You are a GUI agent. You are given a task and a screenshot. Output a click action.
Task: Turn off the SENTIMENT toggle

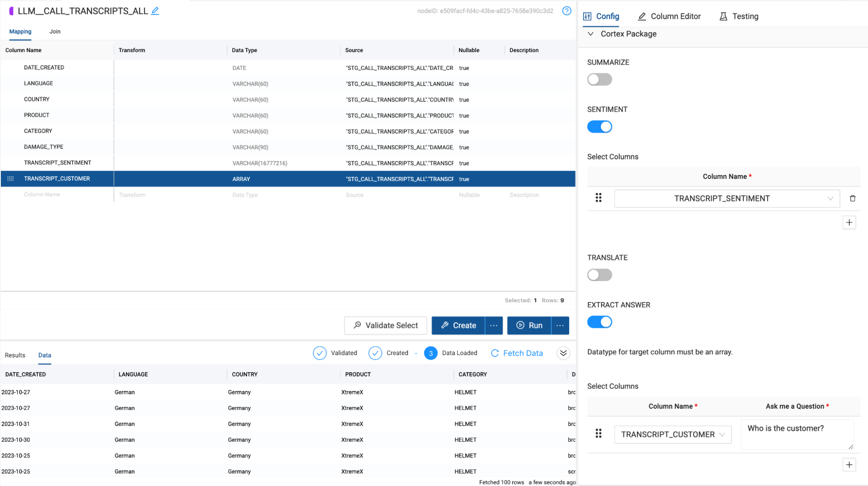coord(599,127)
